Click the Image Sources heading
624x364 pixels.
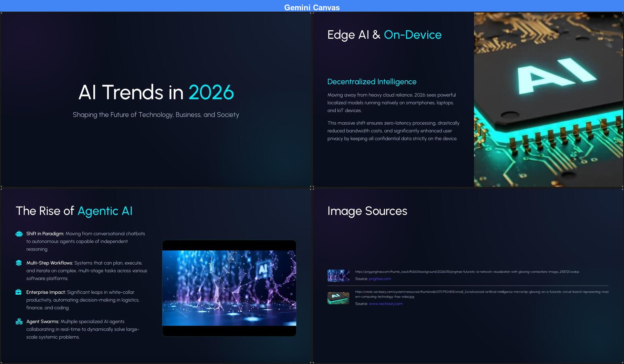pyautogui.click(x=367, y=211)
